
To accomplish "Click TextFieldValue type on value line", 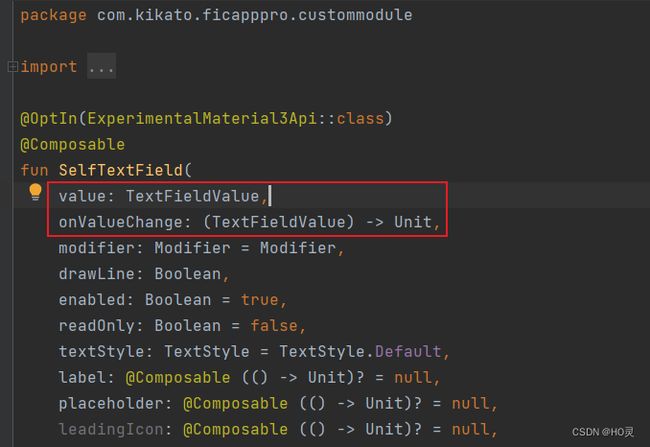I will point(193,196).
